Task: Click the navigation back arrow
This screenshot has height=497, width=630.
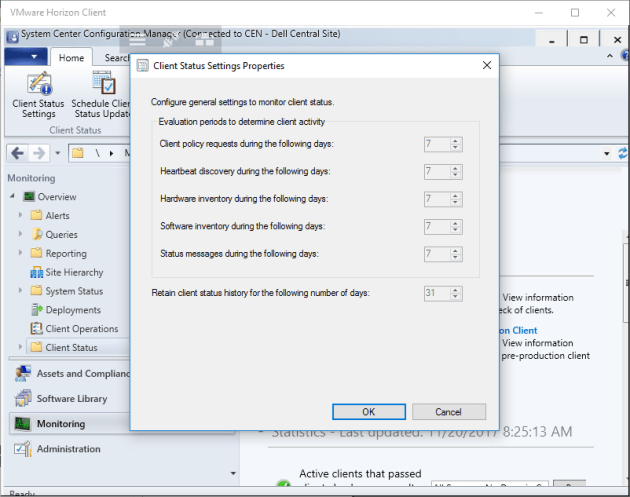Action: click(17, 153)
